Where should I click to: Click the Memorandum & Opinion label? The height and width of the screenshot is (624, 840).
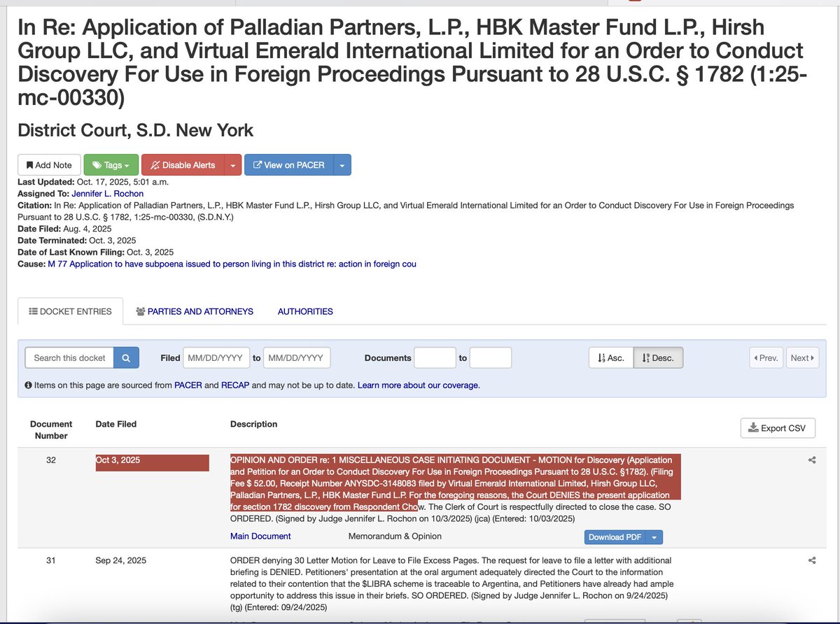tap(395, 537)
